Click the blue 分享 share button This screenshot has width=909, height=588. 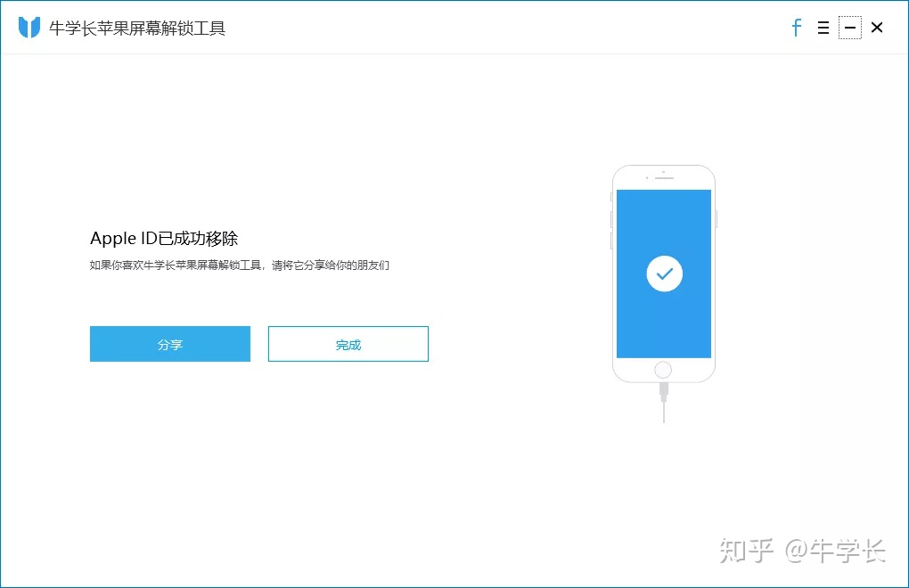point(170,344)
